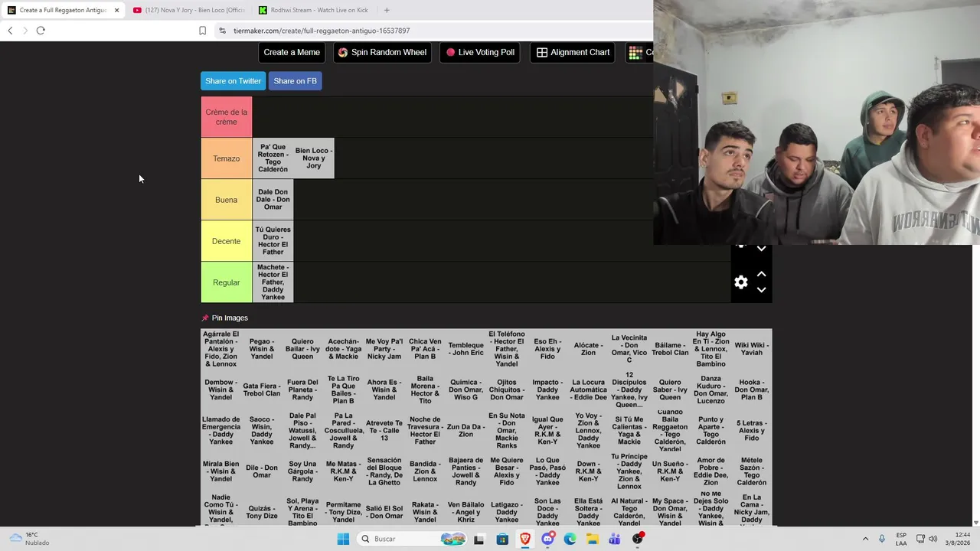The image size is (980, 551).
Task: Pick Rakata - Wisin & Yandel tile
Action: pos(425,512)
